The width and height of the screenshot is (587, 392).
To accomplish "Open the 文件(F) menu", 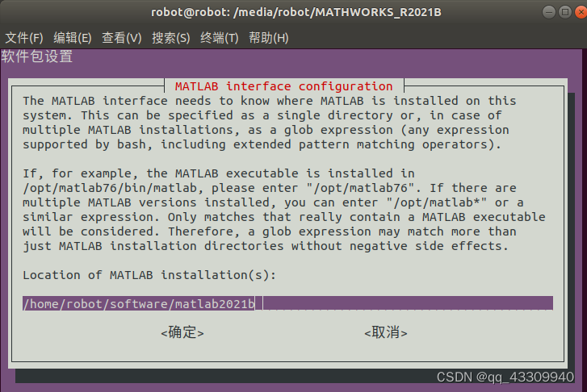I will click(x=24, y=38).
